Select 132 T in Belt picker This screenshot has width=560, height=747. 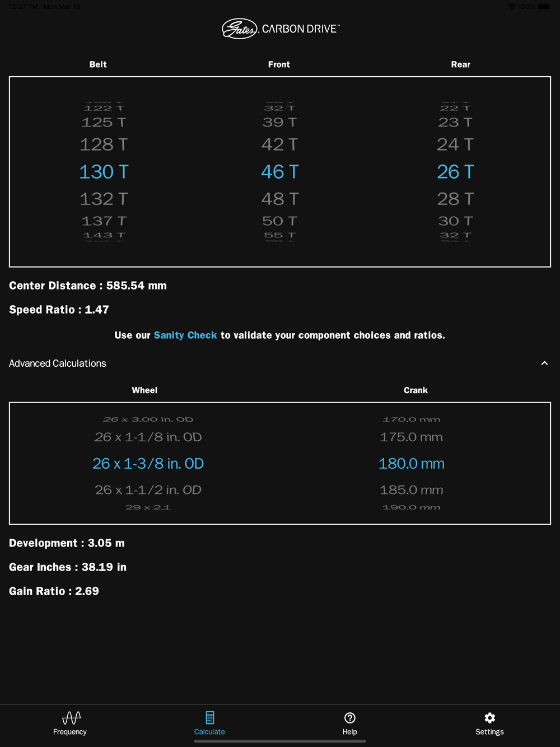pos(104,199)
